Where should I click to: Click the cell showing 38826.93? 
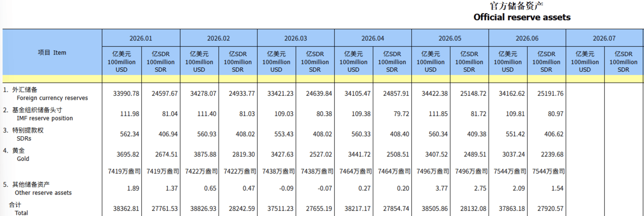point(203,208)
